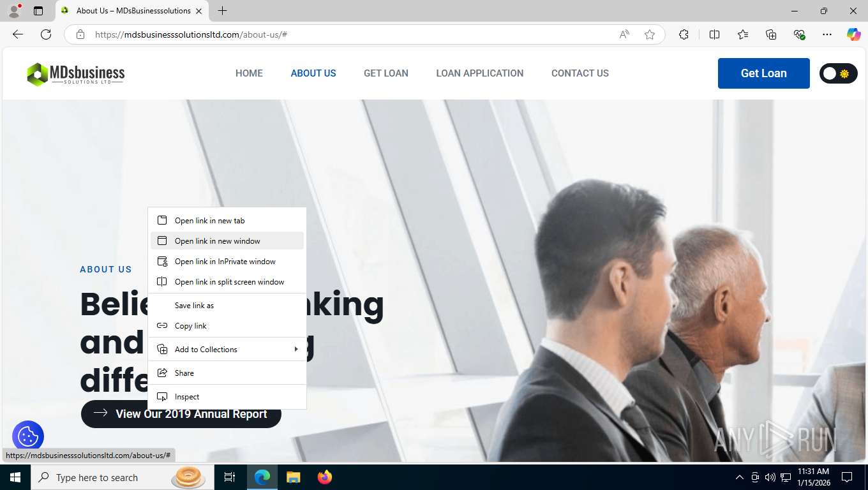Image resolution: width=868 pixels, height=490 pixels.
Task: Open Browser essentials heart icon
Action: (799, 34)
